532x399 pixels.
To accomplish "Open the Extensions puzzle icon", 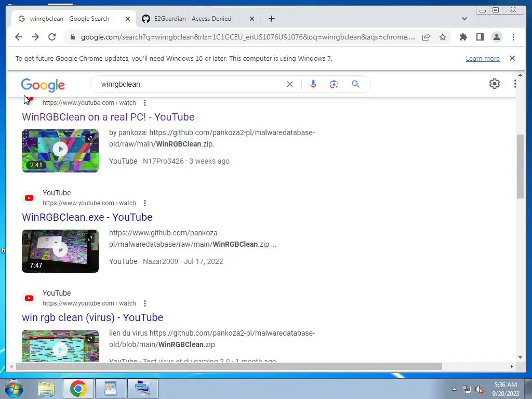I will 463,37.
